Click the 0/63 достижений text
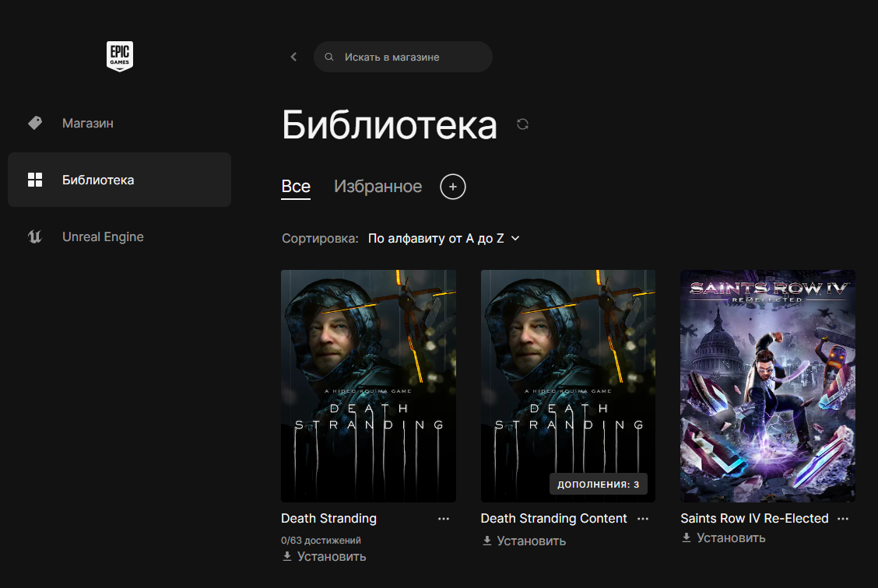878x588 pixels. (321, 541)
